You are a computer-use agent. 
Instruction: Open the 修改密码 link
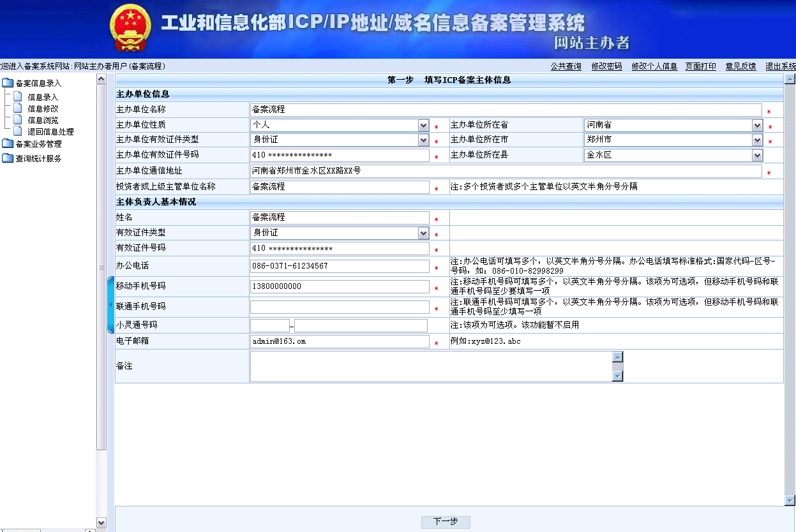[606, 66]
